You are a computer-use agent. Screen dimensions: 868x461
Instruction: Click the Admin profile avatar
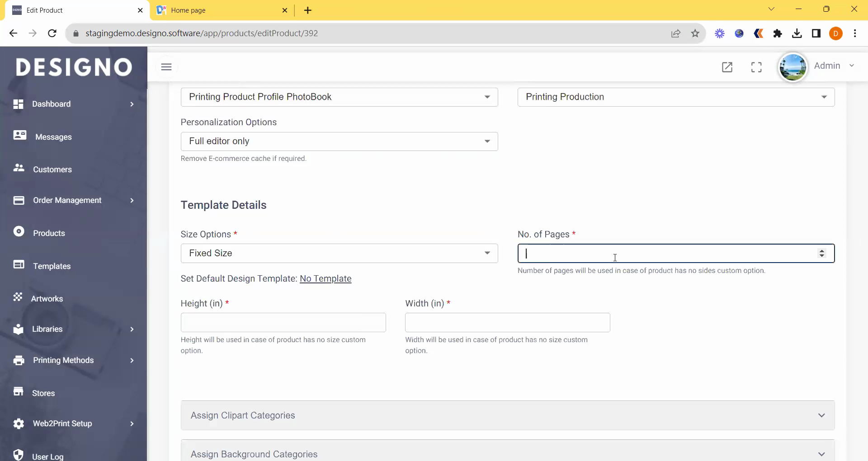click(x=793, y=67)
